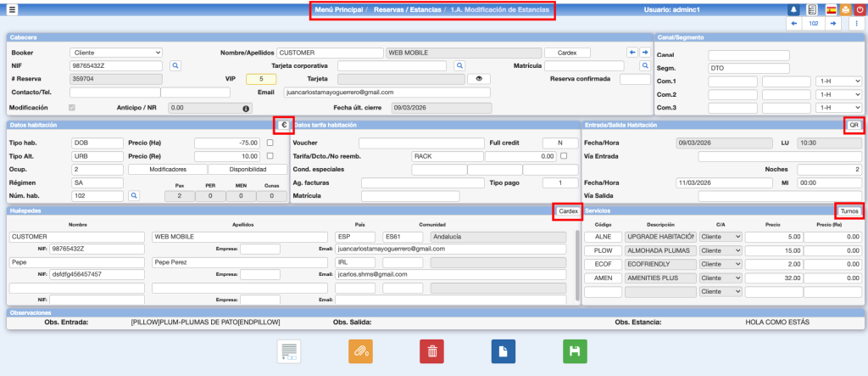Click the eye icon beside Tarjeta field
This screenshot has width=868, height=376.
point(478,79)
